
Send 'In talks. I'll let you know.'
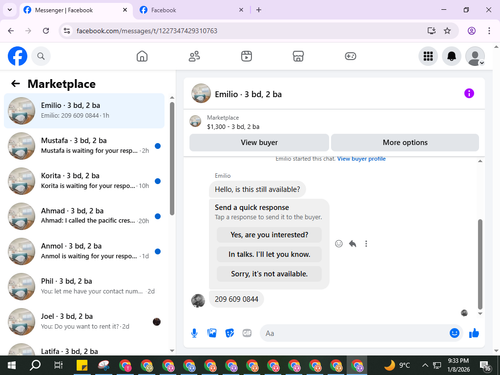[269, 254]
